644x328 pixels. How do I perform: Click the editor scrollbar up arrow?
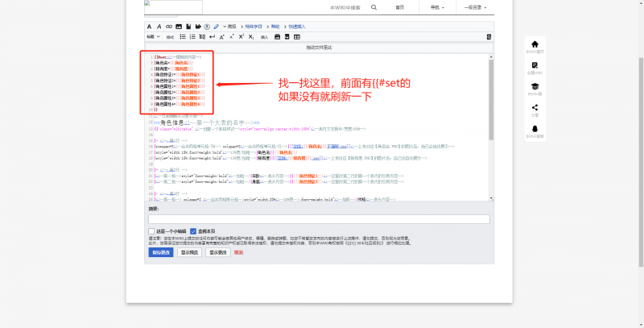pos(491,56)
